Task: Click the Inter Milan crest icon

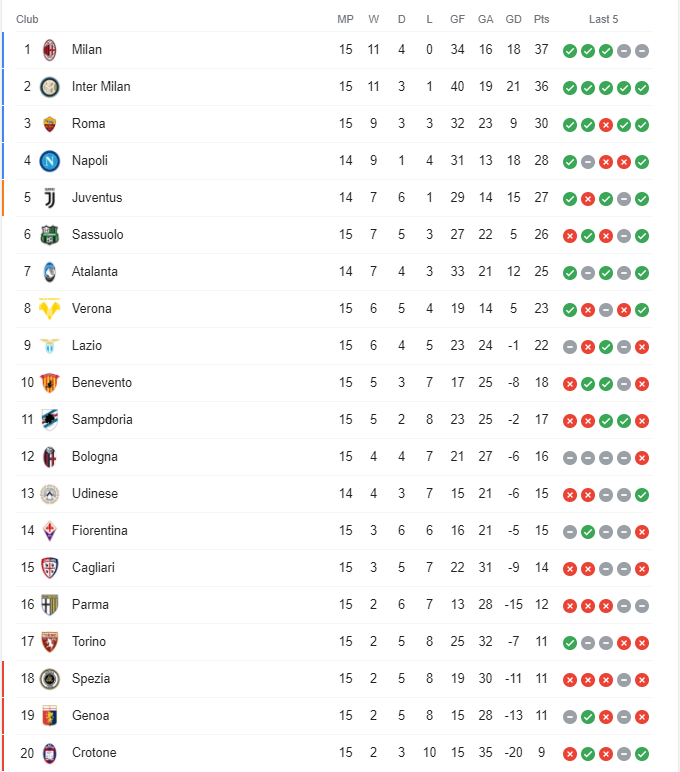Action: 50,87
